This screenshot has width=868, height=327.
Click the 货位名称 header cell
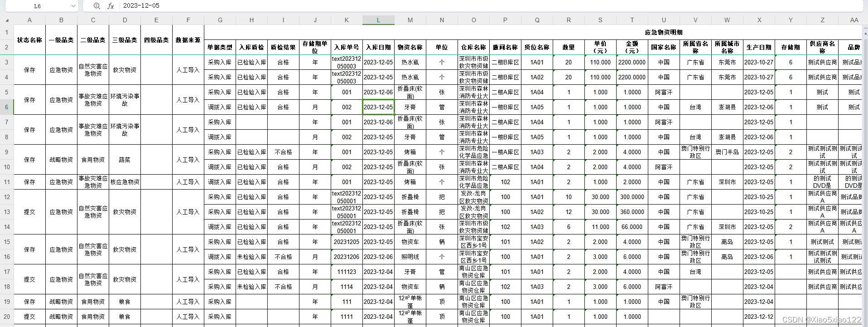(x=537, y=47)
